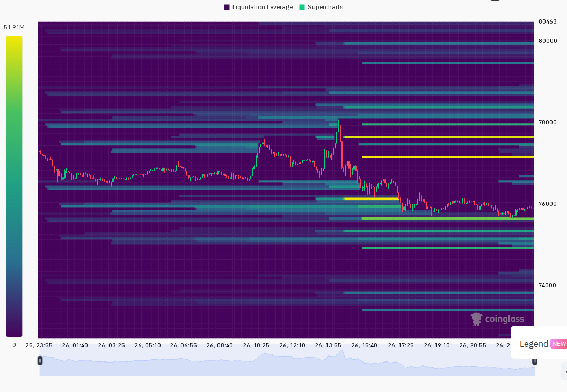Click the heatmap color scale gradient bar

point(14,187)
